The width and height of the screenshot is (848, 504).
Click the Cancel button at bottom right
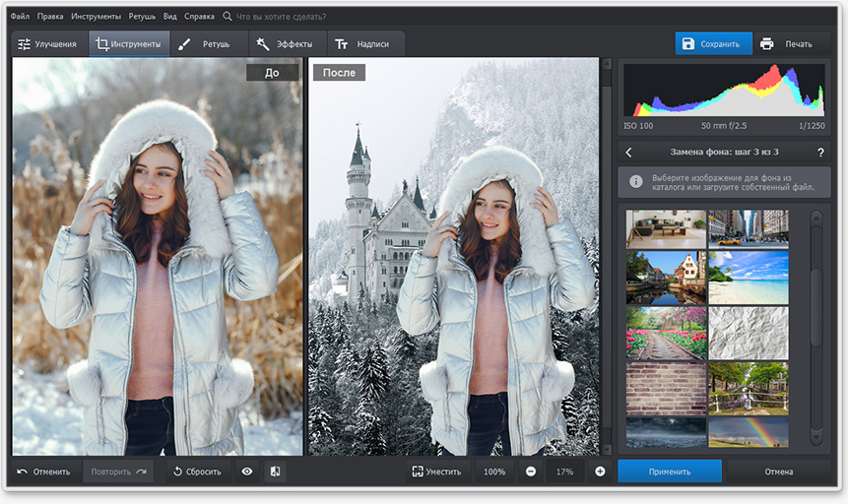tap(778, 472)
